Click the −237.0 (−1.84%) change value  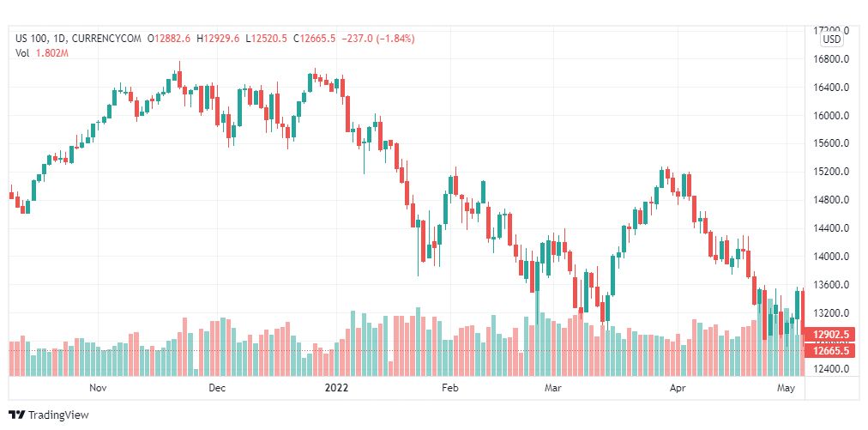coord(377,39)
